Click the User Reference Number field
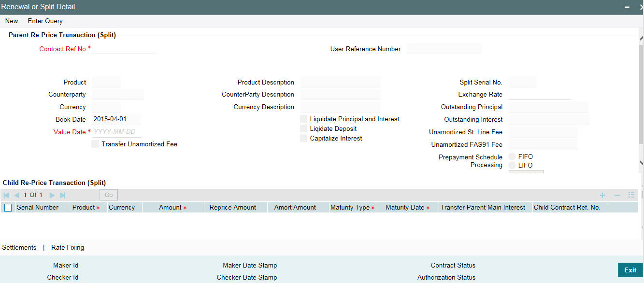Screen dimensions: 644x283 (444, 49)
